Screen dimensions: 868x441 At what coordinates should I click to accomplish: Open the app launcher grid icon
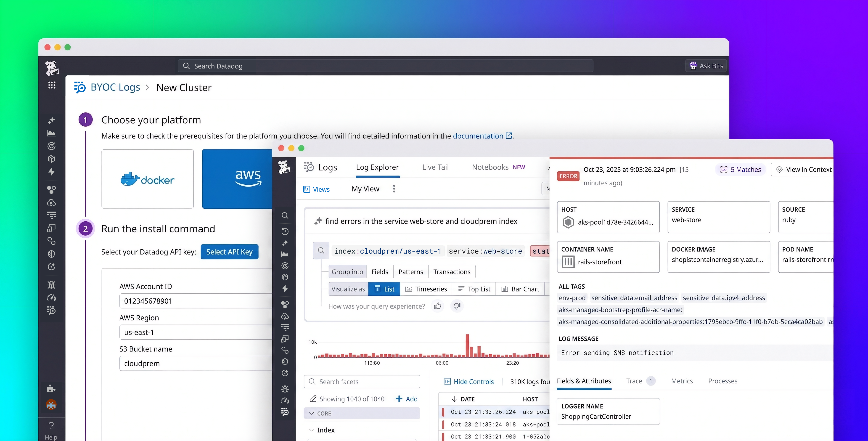coord(52,85)
